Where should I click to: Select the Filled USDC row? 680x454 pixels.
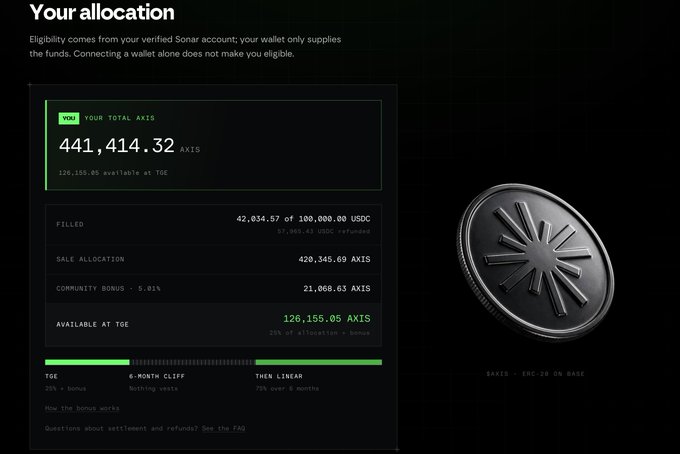click(213, 224)
